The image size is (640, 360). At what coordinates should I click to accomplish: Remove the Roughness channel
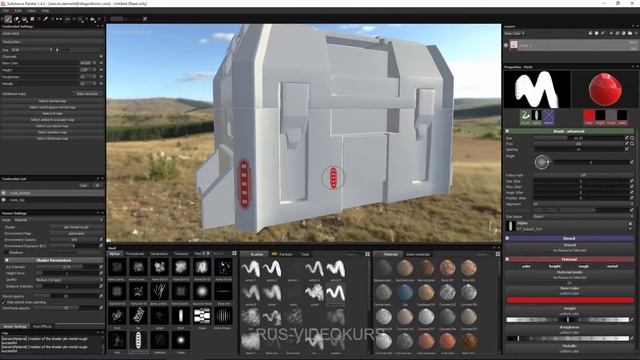(x=101, y=77)
